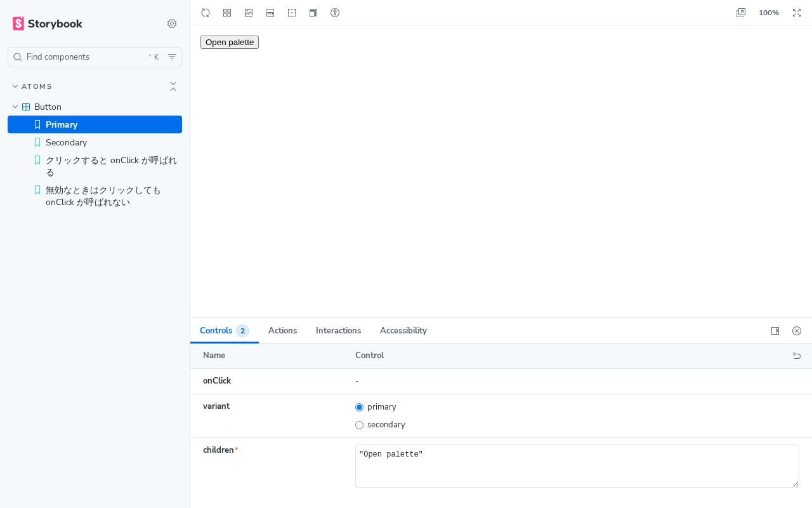The height and width of the screenshot is (508, 812).
Task: Open the vision accessibility simulator icon
Action: point(335,13)
